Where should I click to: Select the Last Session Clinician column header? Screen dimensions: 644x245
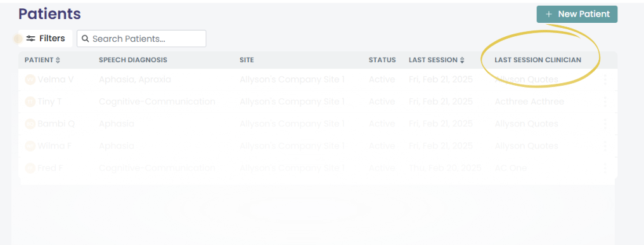point(538,60)
